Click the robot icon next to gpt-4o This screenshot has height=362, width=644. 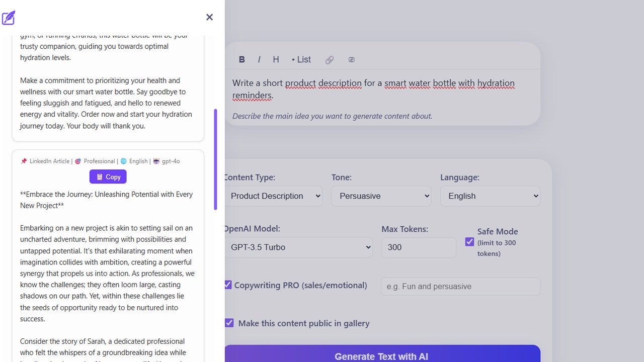156,161
